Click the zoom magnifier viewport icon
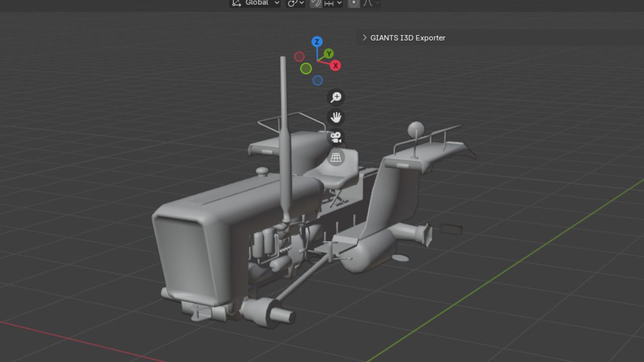The image size is (644, 362). click(x=336, y=97)
